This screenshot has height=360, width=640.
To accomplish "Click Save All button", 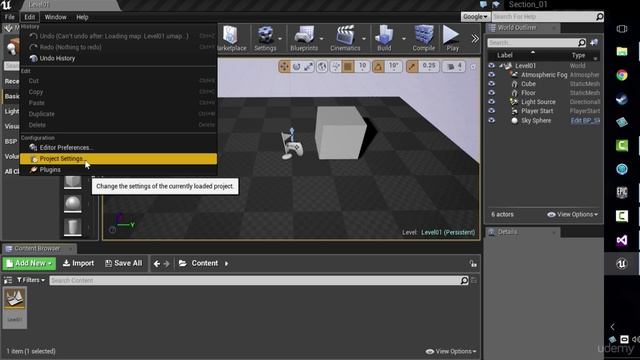I will pos(124,263).
